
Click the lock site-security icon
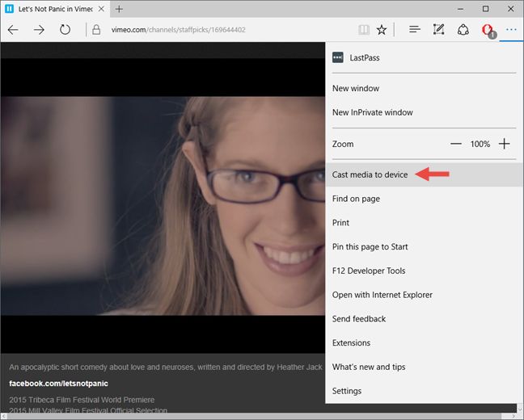96,30
